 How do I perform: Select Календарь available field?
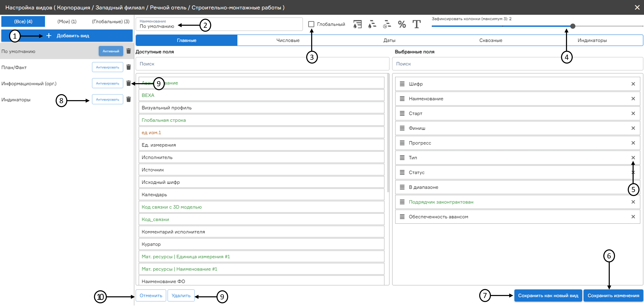click(x=261, y=194)
